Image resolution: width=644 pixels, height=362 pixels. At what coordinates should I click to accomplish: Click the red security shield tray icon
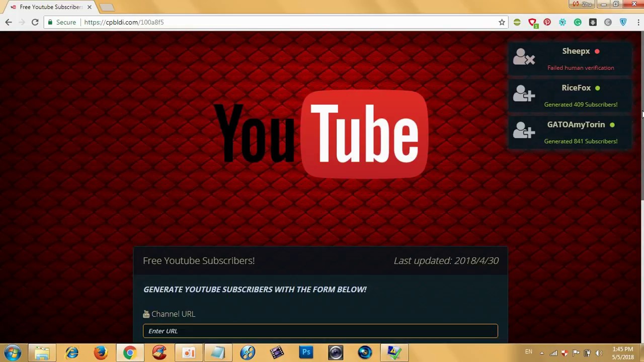pos(565,353)
